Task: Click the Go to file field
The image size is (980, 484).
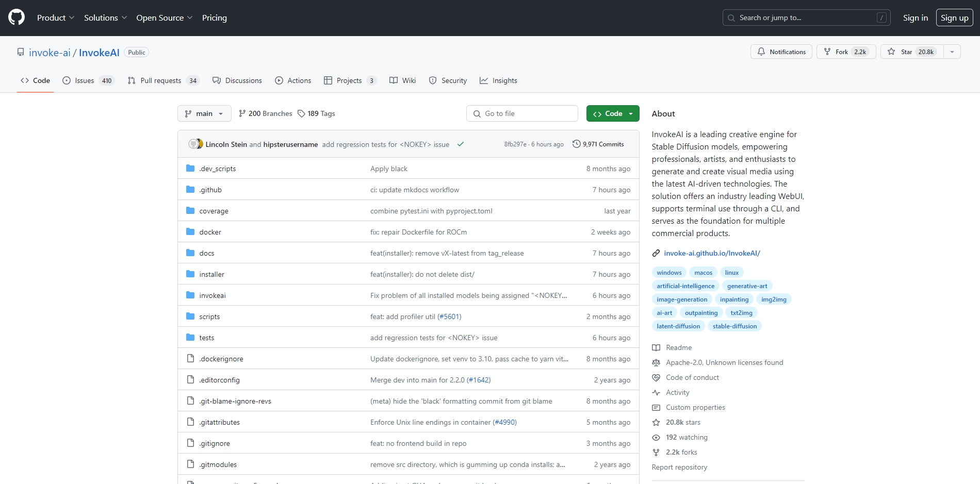Action: (522, 113)
